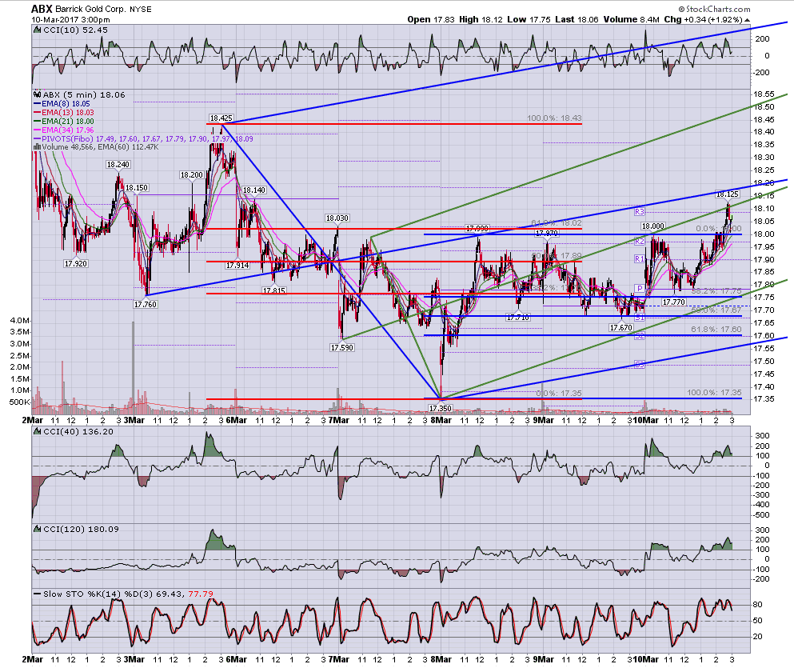Click the 100.0%: 18.43 Fibonacci label
This screenshot has width=794, height=672.
[x=554, y=118]
